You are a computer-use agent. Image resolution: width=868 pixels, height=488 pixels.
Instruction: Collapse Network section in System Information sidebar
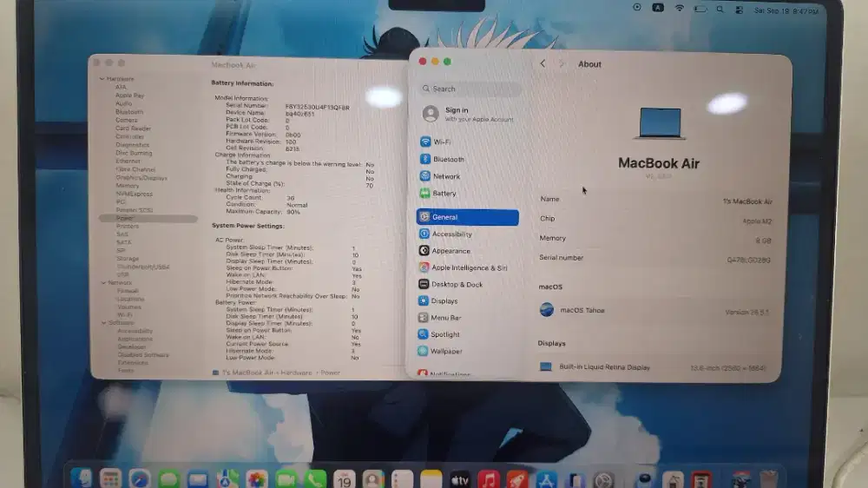tap(103, 282)
